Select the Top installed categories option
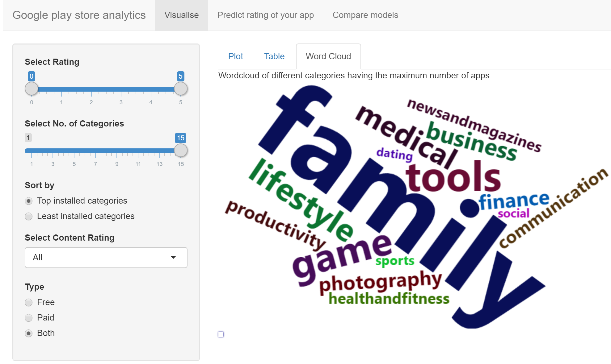 tap(28, 201)
